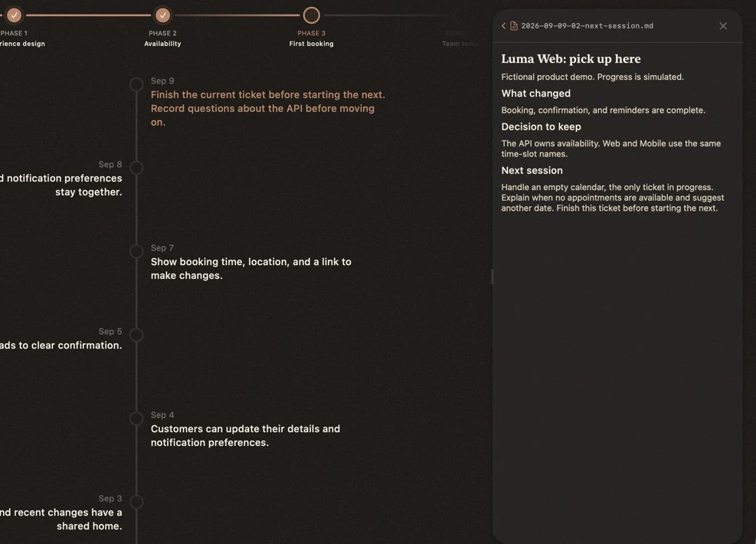This screenshot has width=756, height=544.
Task: Select the Sep 9 timeline node
Action: [x=136, y=84]
